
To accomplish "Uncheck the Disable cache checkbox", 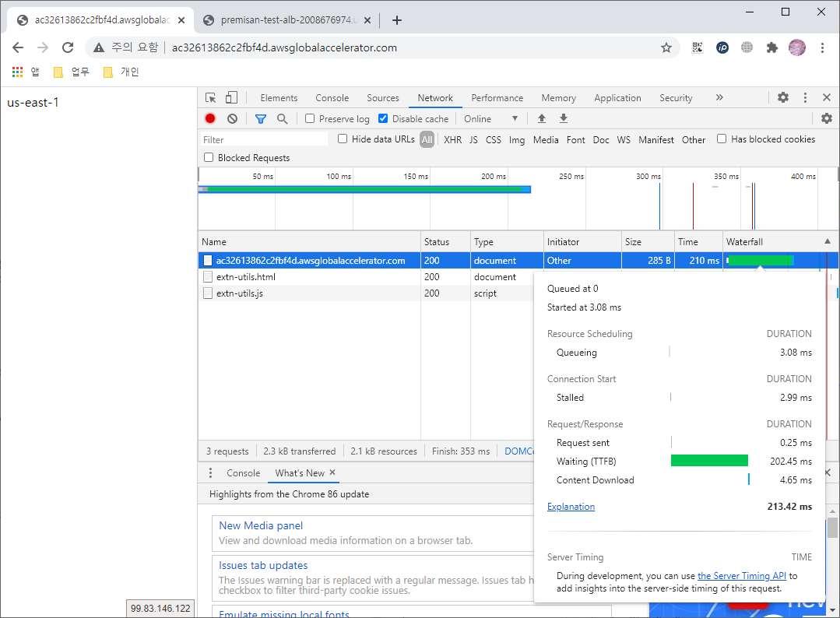I will click(383, 118).
